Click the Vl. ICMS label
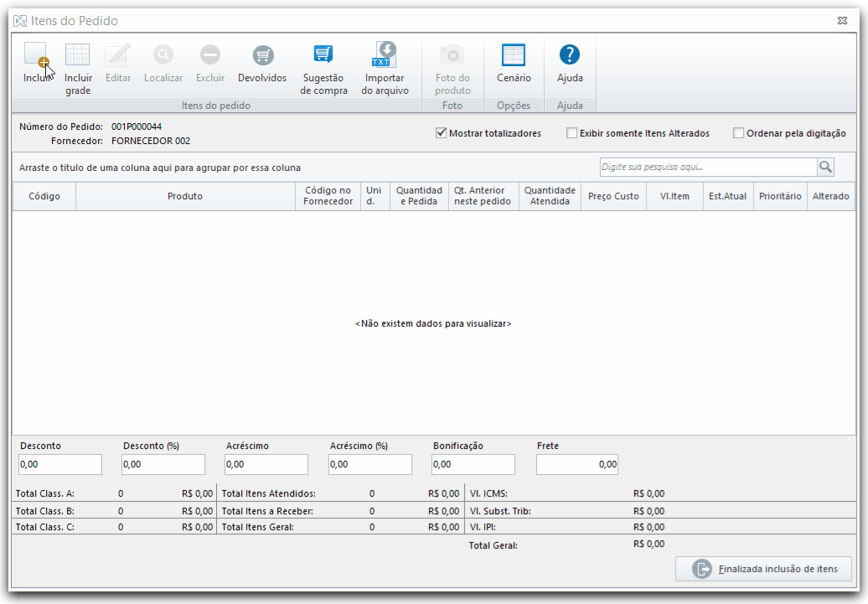 (x=488, y=493)
